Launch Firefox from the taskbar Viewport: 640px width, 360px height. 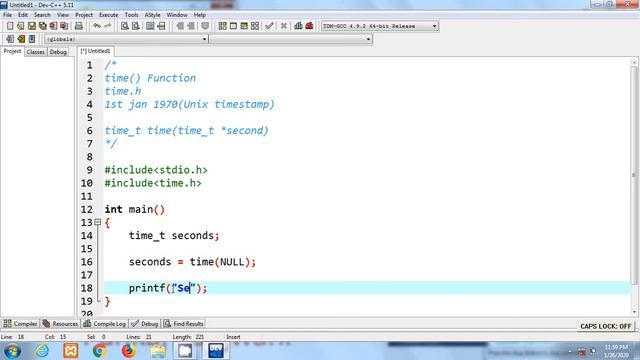click(x=128, y=351)
